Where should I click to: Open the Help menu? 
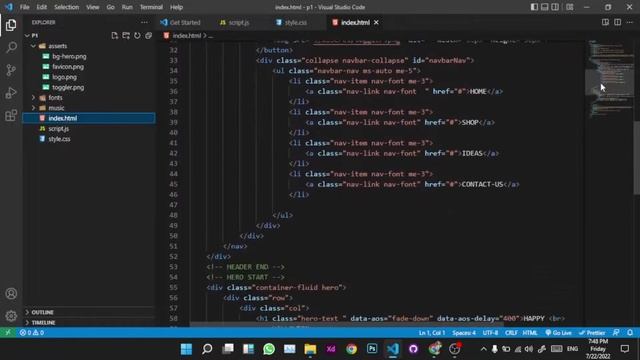point(176,7)
